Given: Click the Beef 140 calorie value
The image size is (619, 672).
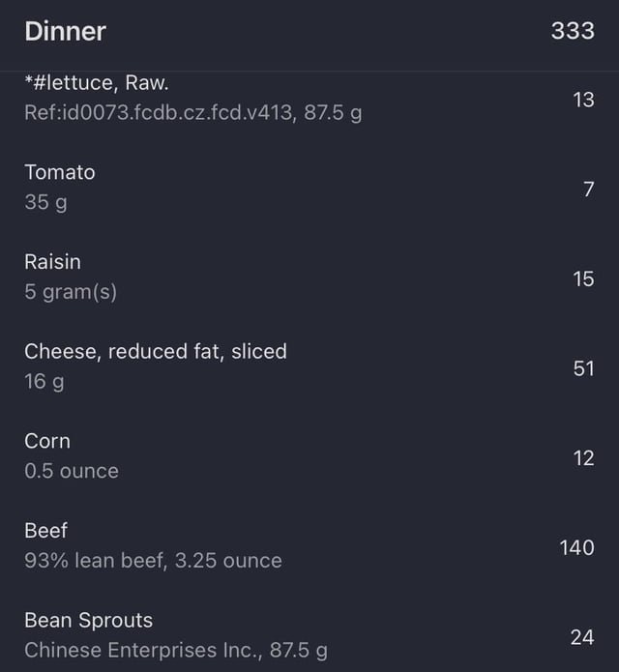Looking at the screenshot, I should [x=577, y=547].
